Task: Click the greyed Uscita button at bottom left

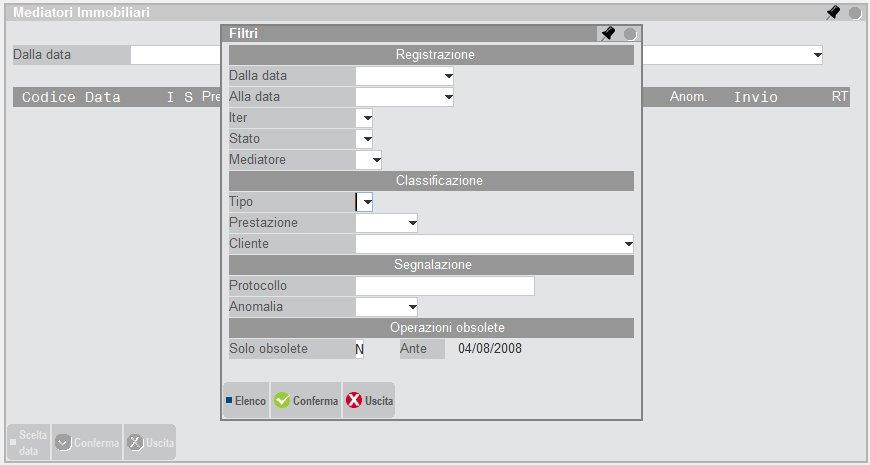Action: click(x=149, y=442)
